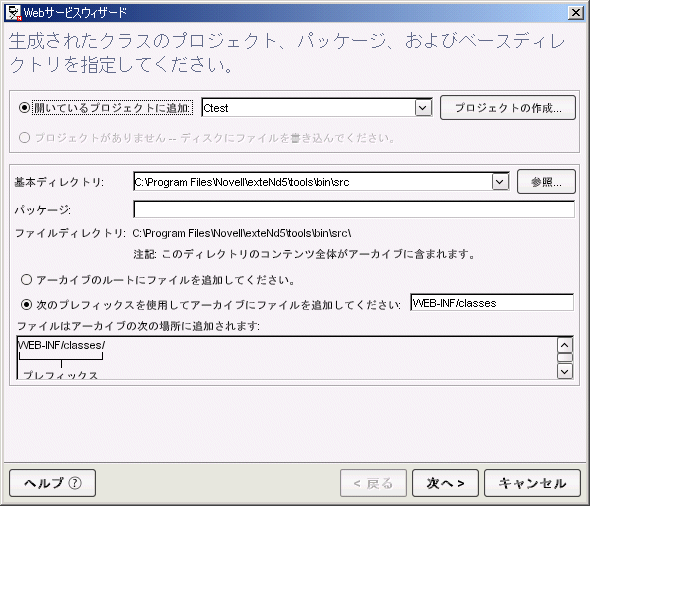Select アーカイブのルートにファイルを追加 radio option

pos(26,279)
